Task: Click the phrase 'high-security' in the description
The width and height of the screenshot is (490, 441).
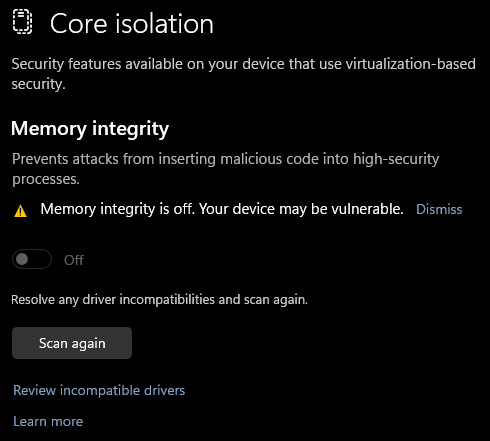Action: 396,159
